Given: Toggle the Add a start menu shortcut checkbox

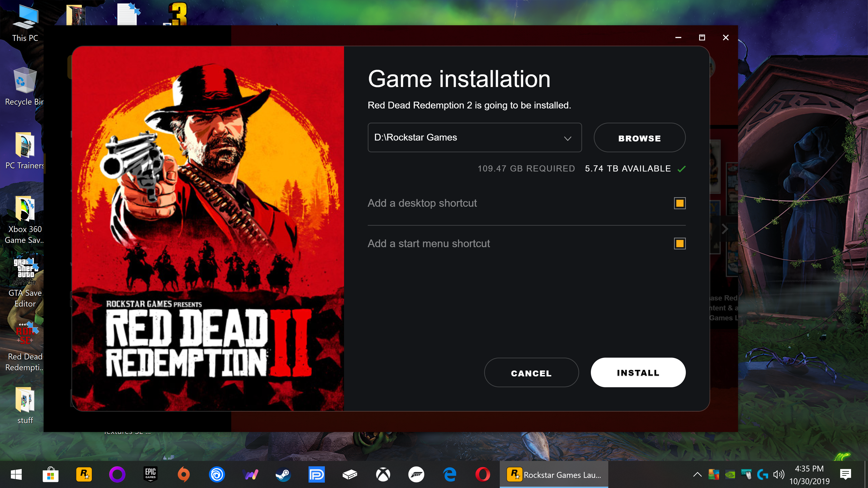Looking at the screenshot, I should tap(680, 243).
